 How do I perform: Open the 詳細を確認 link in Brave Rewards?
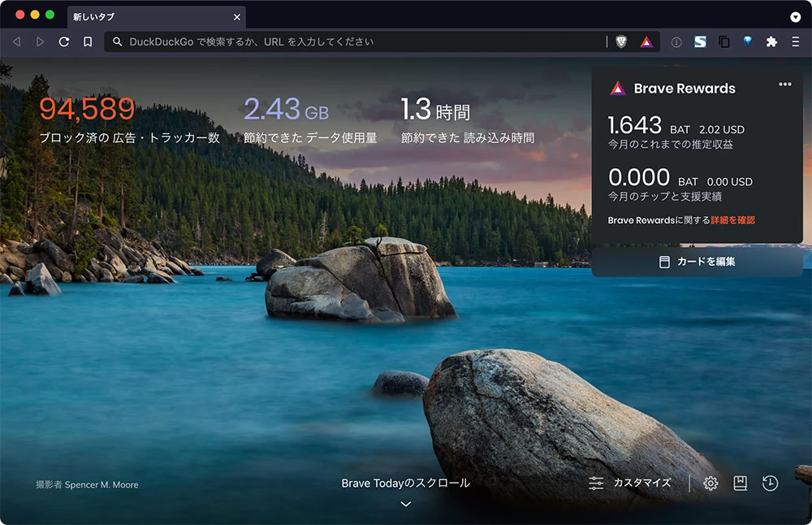[x=732, y=220]
